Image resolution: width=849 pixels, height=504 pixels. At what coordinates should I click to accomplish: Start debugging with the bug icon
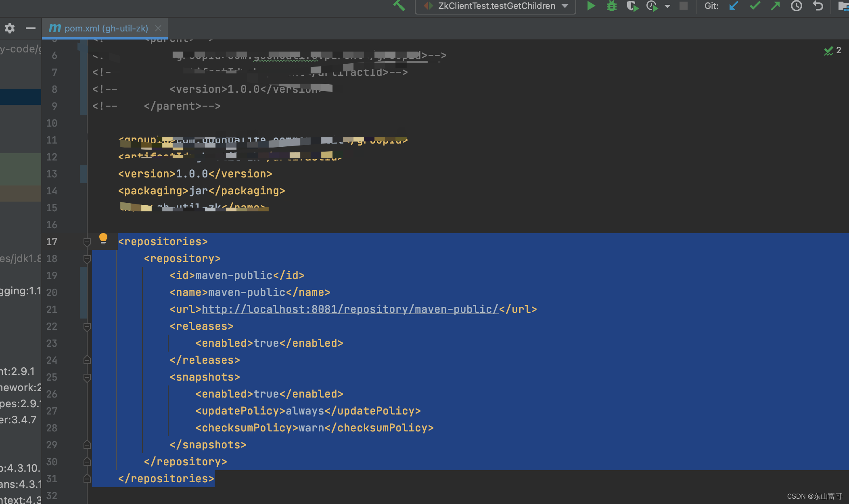click(x=612, y=6)
